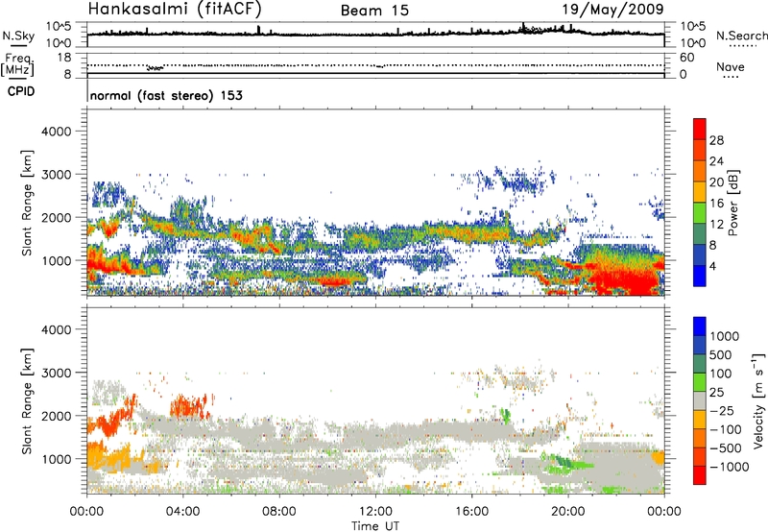
Task: Select the 'N.Sky' legend label
Action: pos(18,36)
